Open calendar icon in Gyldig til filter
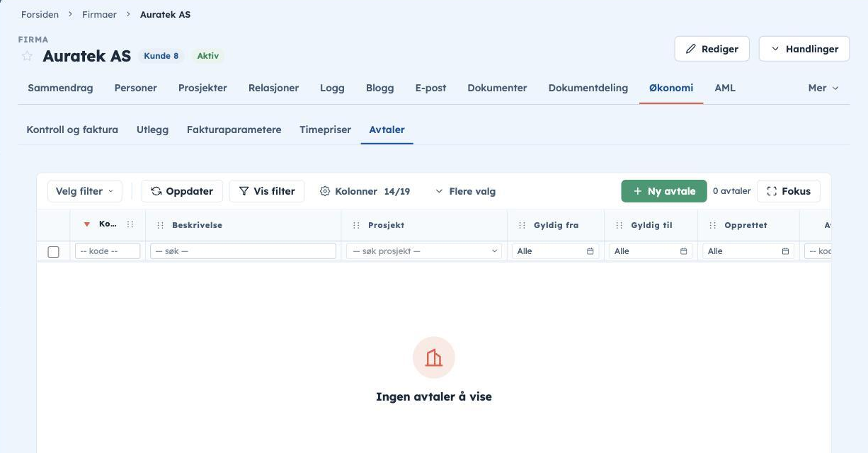Image resolution: width=868 pixels, height=453 pixels. pos(683,251)
